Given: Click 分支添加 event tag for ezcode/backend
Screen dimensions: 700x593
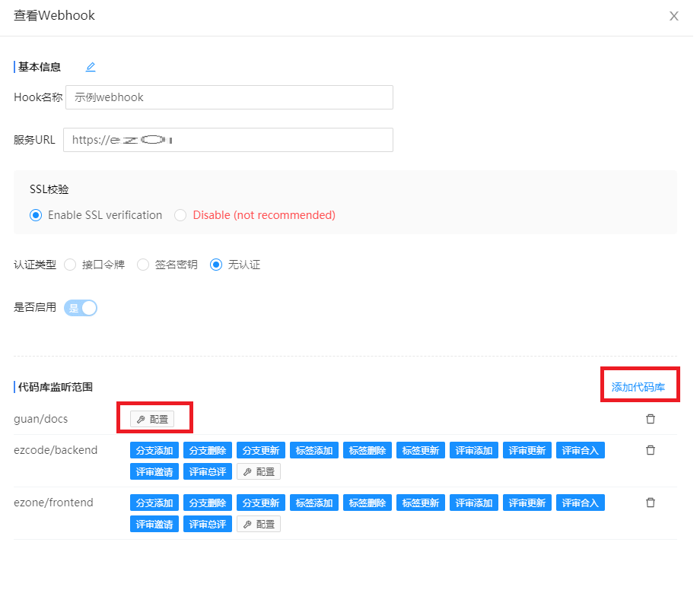Looking at the screenshot, I should tap(154, 449).
